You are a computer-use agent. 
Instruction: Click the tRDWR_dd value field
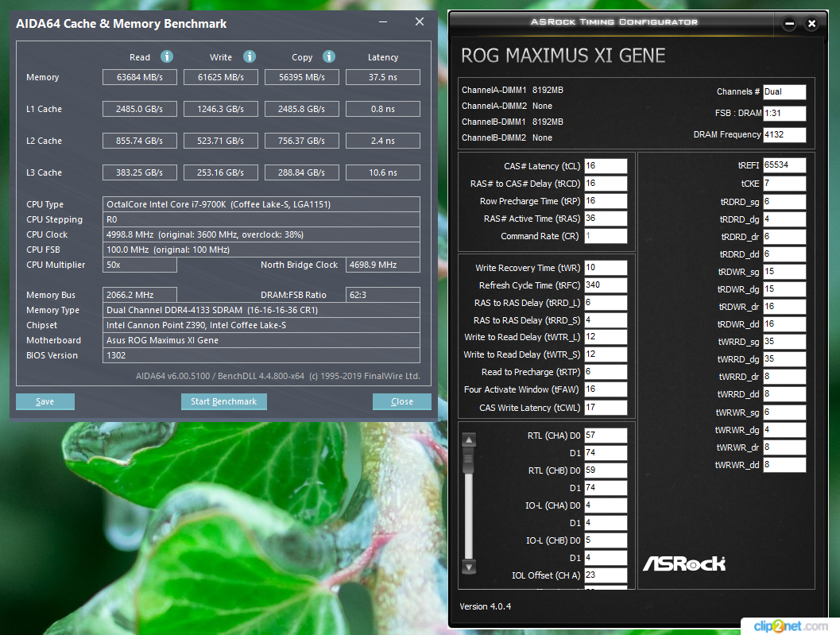pos(784,324)
